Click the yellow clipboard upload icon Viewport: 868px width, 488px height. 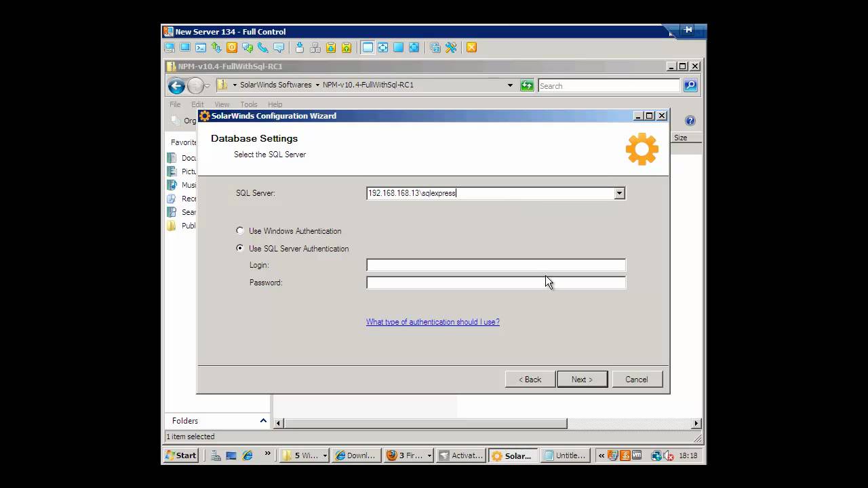click(x=347, y=47)
